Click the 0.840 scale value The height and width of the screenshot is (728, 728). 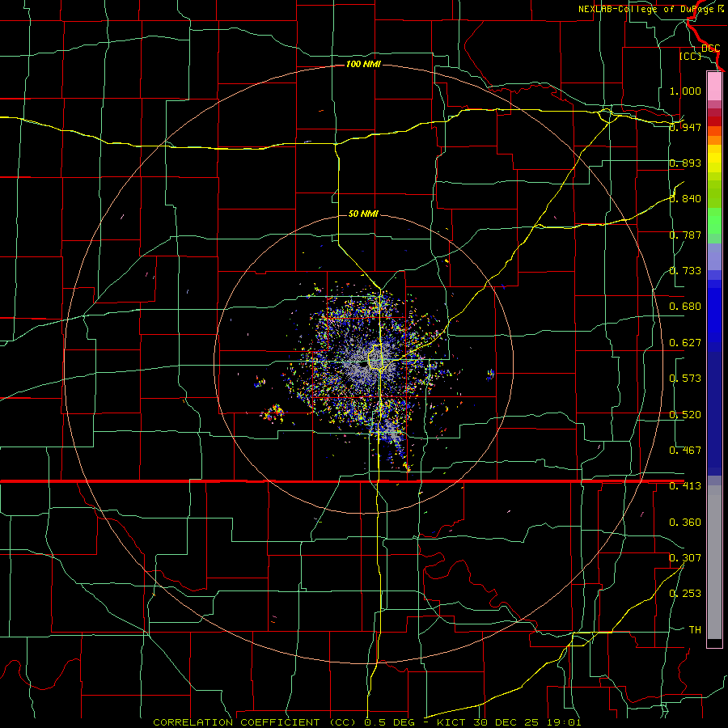coord(685,199)
